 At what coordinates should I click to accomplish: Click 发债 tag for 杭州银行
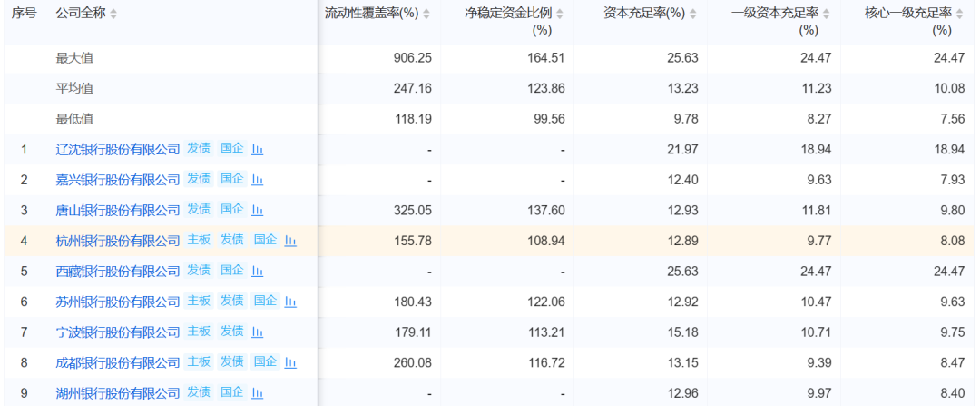(232, 240)
